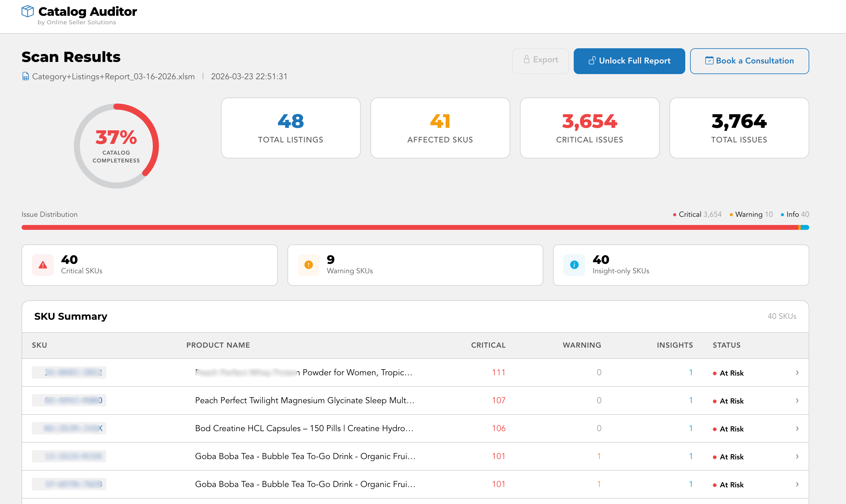Click the Catalog Auditor cube logo
The height and width of the screenshot is (504, 846).
[x=28, y=12]
